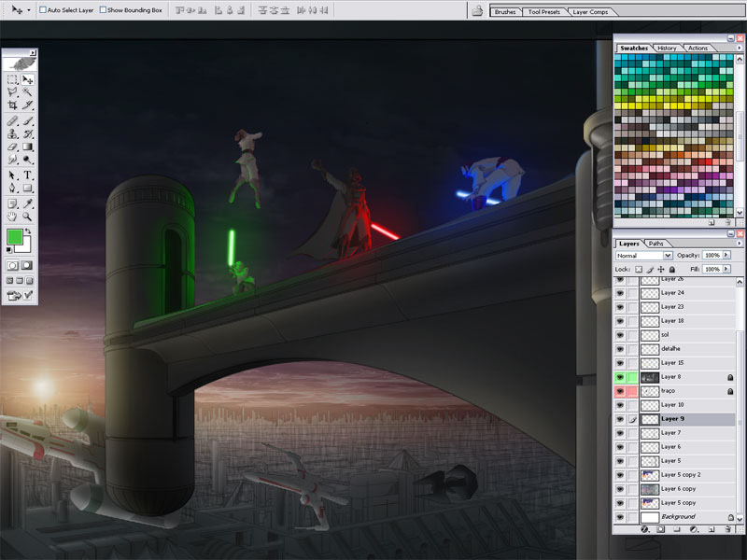747x560 pixels.
Task: Select the Hand tool
Action: (x=13, y=217)
